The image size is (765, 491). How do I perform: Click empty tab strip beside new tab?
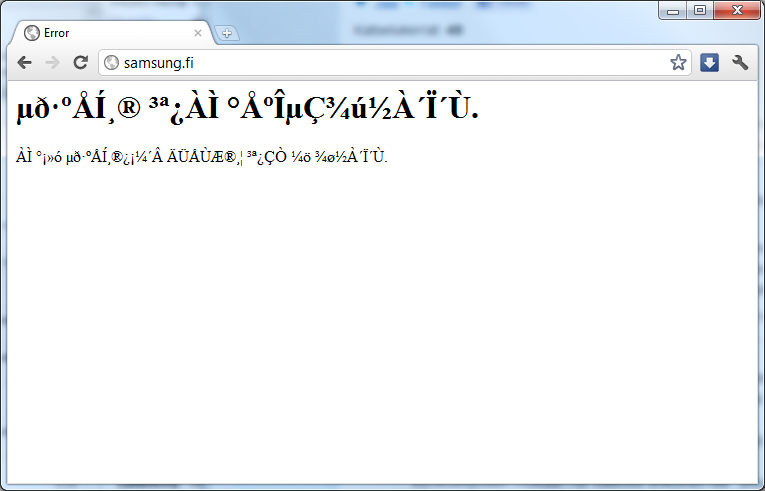450,33
